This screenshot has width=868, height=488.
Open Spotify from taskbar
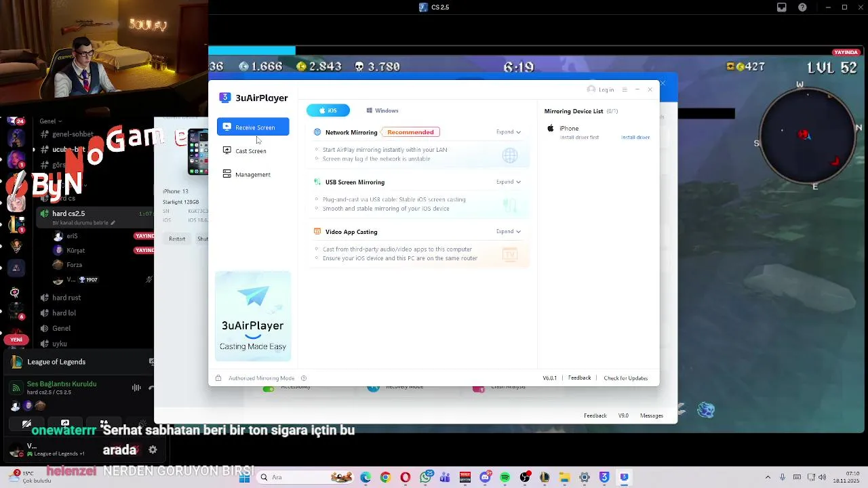[505, 477]
